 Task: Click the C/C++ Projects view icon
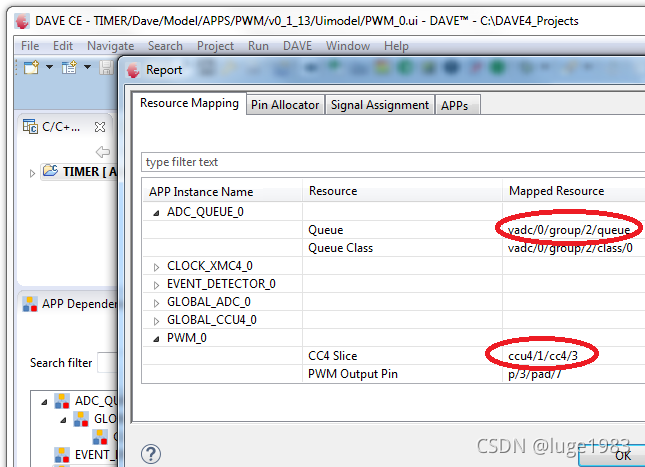tap(30, 127)
